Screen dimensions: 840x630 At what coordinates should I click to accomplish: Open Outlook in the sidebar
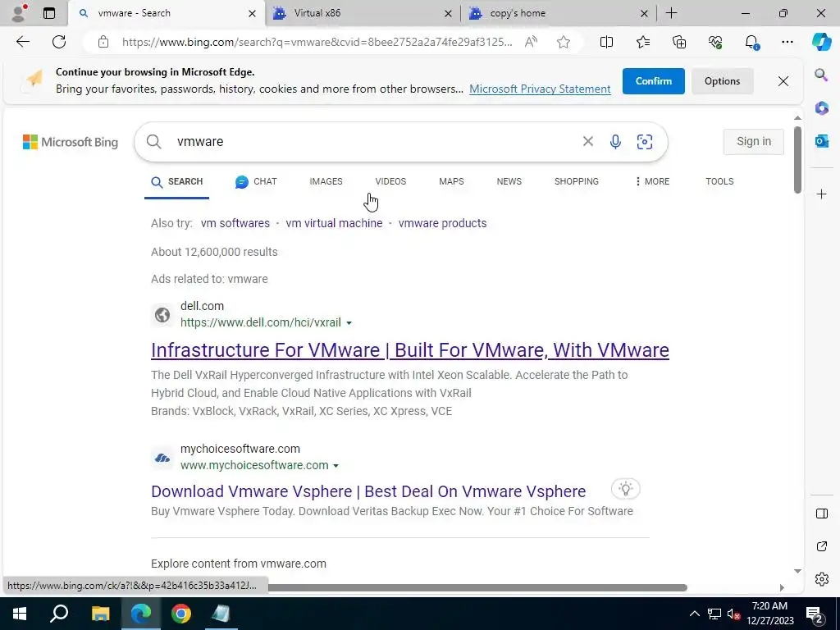pyautogui.click(x=821, y=141)
